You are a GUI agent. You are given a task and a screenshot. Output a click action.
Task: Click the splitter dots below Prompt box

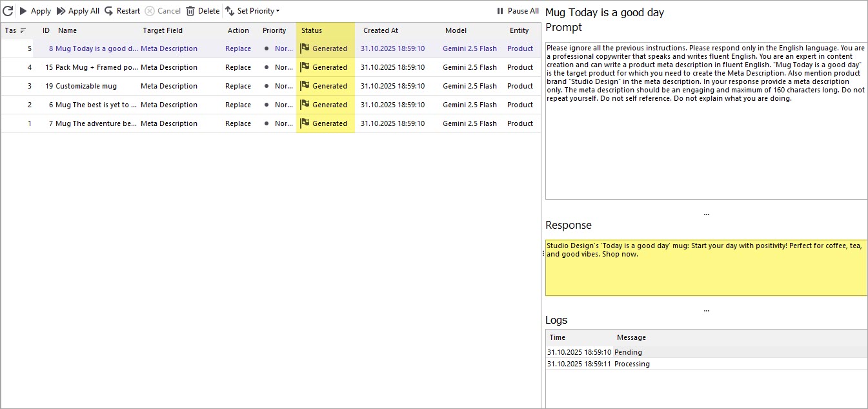[x=706, y=214]
